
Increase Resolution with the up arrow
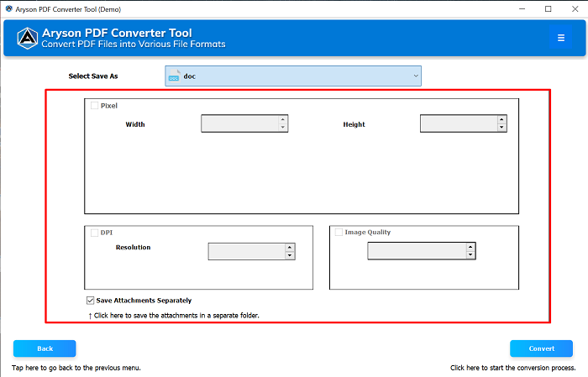tap(290, 248)
